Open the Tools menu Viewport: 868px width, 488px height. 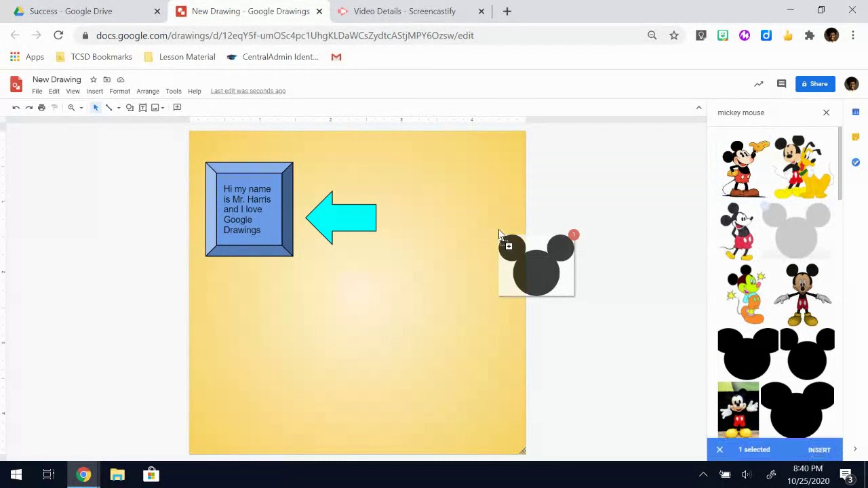pyautogui.click(x=174, y=91)
